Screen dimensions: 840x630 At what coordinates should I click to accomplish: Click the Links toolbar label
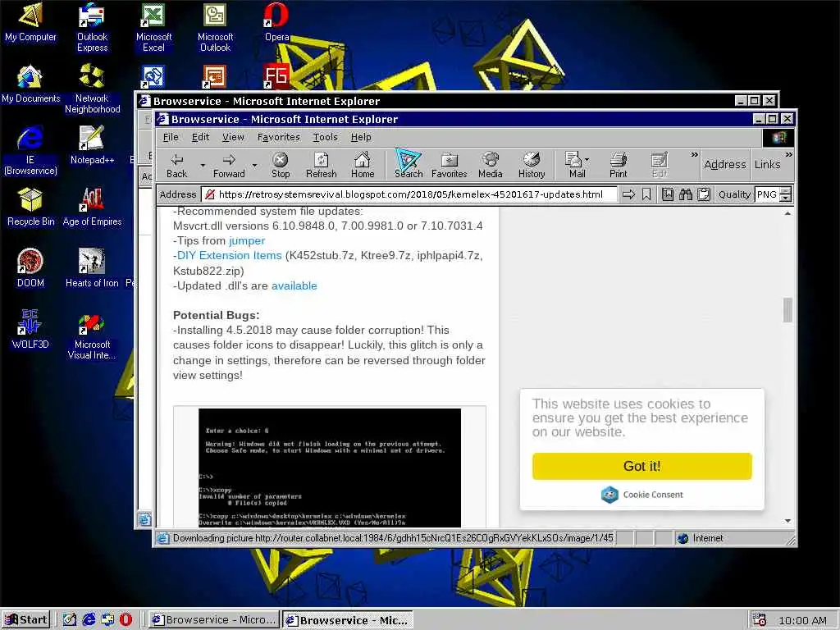[x=767, y=164]
